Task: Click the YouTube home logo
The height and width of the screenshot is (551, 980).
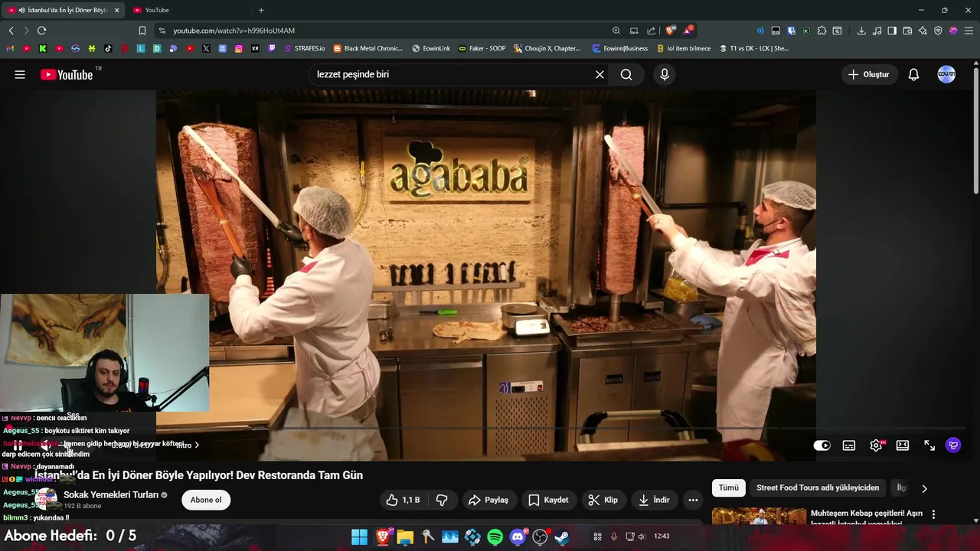Action: coord(67,74)
